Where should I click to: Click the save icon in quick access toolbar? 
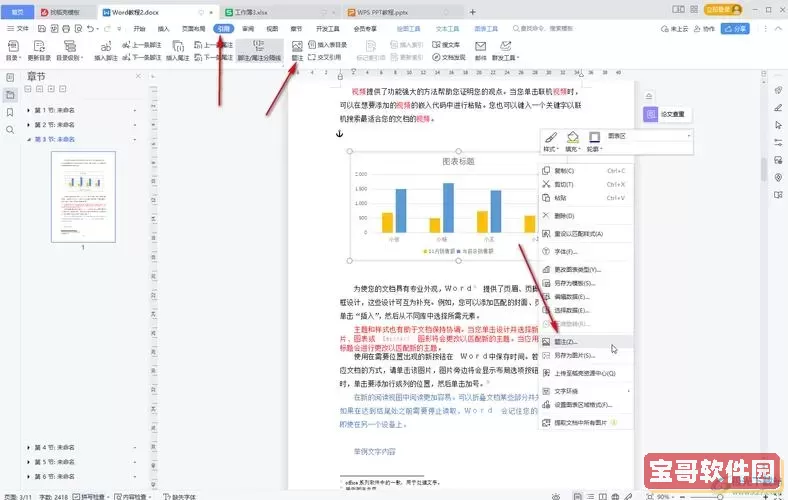tap(42, 29)
